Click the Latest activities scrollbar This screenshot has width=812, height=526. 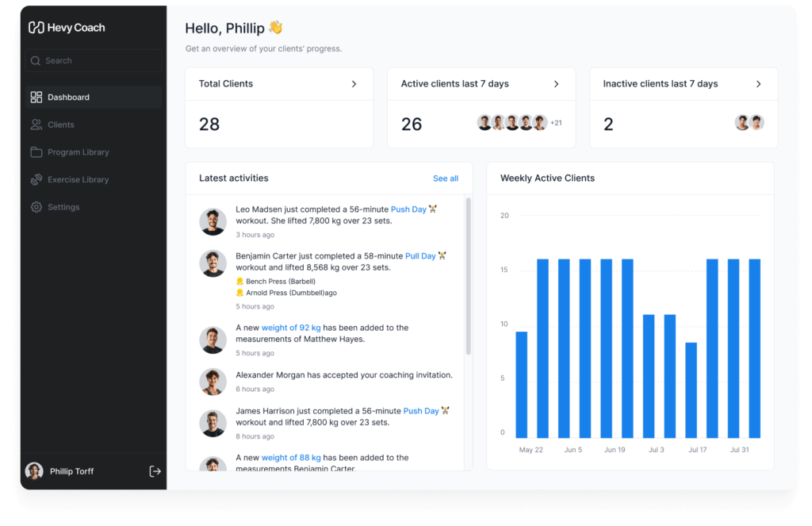coord(468,278)
